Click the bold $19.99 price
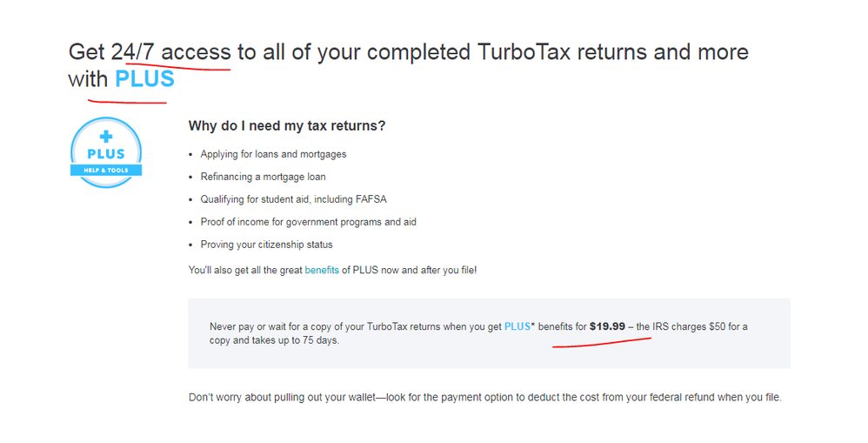868x443 pixels. [x=607, y=327]
